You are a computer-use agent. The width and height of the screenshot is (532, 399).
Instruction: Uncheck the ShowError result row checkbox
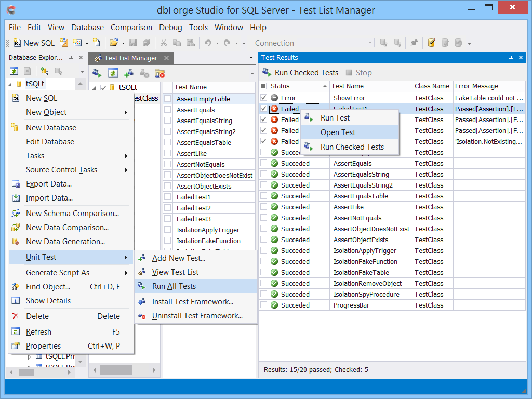tap(263, 98)
